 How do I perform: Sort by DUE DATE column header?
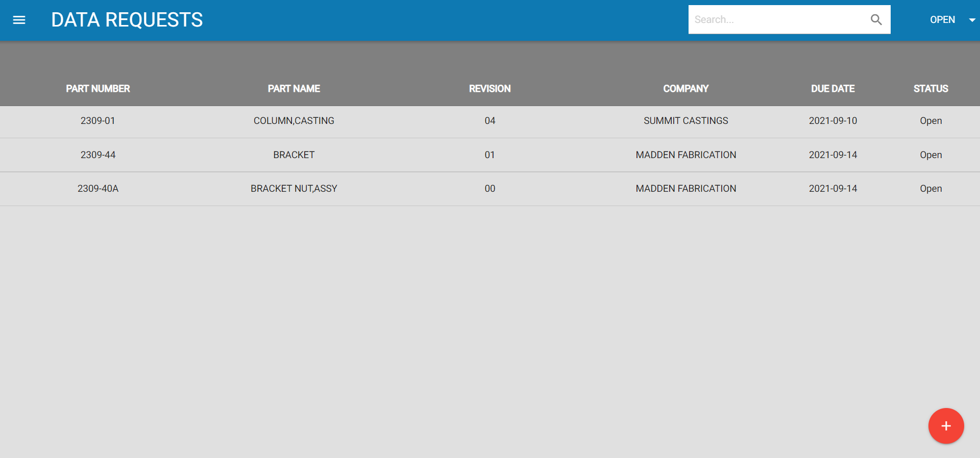(833, 89)
